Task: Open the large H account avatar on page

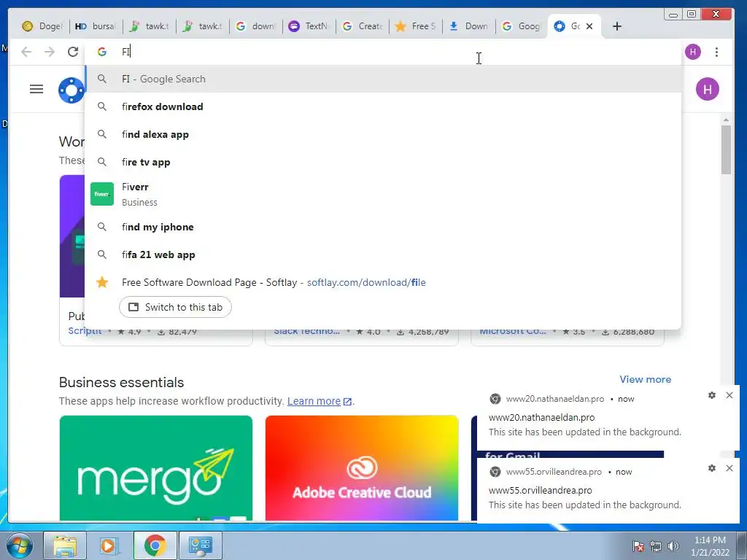Action: tap(707, 89)
